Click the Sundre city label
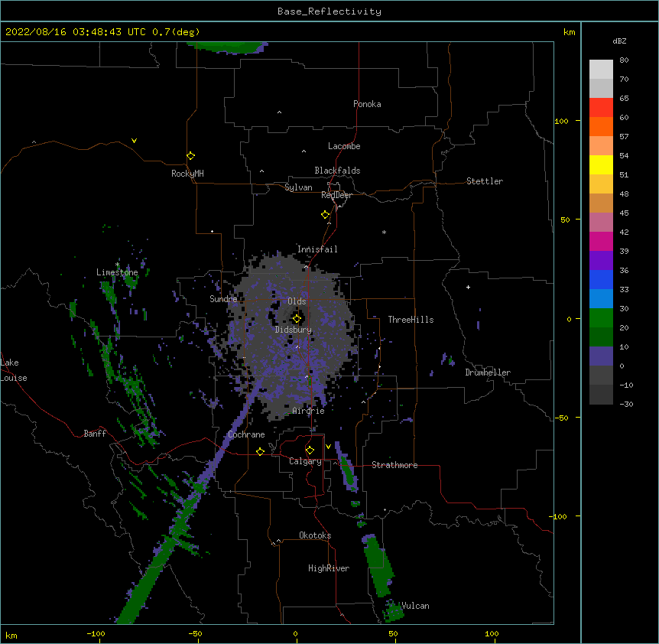Image resolution: width=659 pixels, height=644 pixels. coord(223,299)
